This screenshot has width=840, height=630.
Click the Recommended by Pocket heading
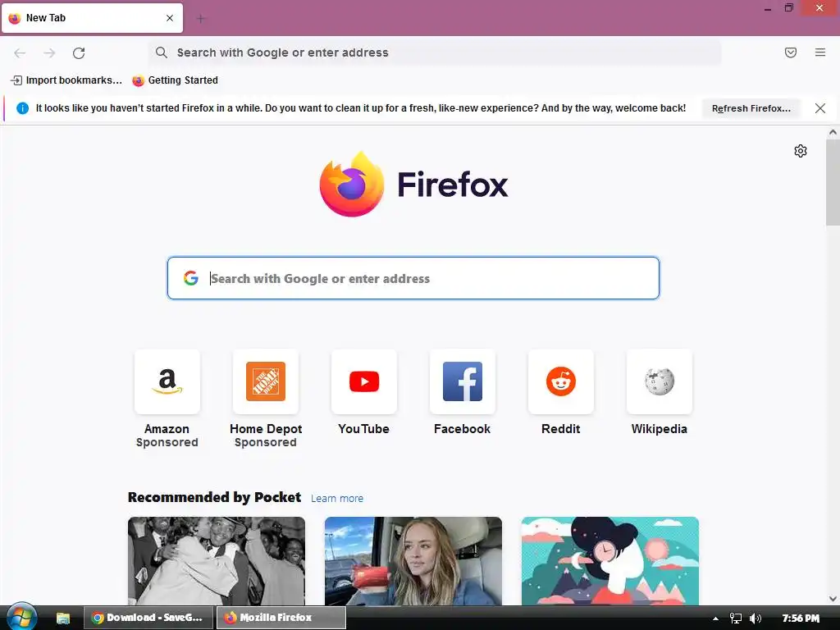click(x=214, y=498)
